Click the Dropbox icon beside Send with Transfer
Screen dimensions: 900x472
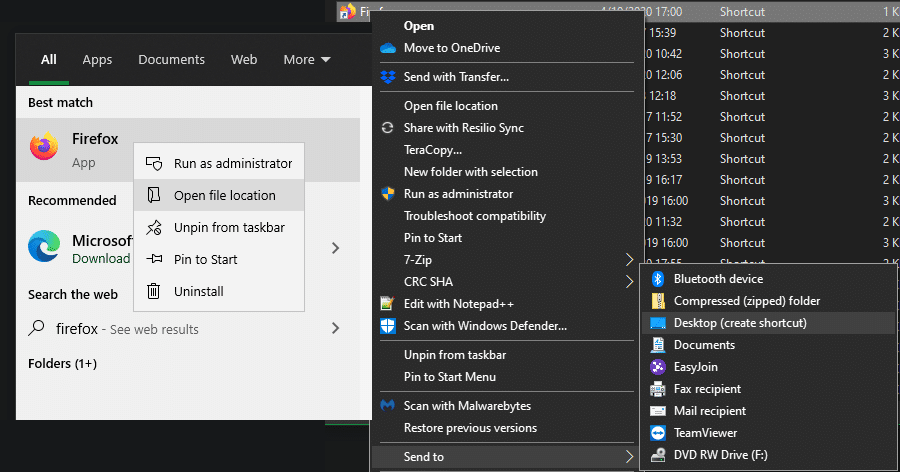point(388,77)
